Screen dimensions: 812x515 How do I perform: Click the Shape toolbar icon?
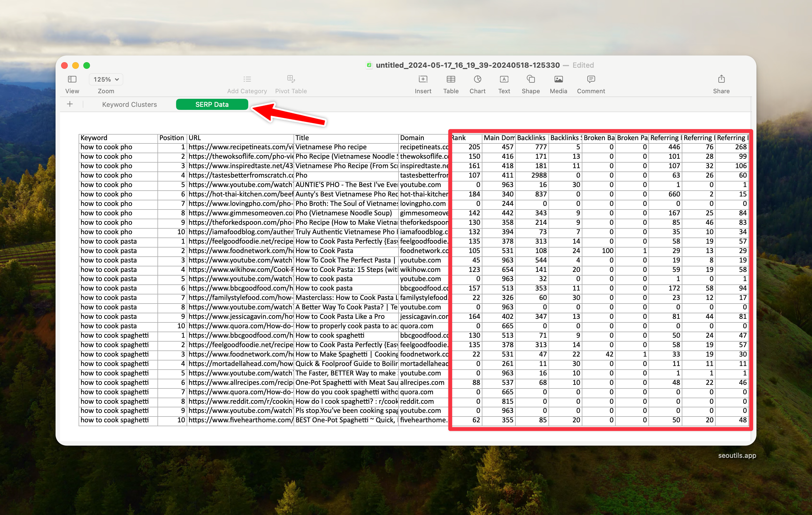click(530, 79)
